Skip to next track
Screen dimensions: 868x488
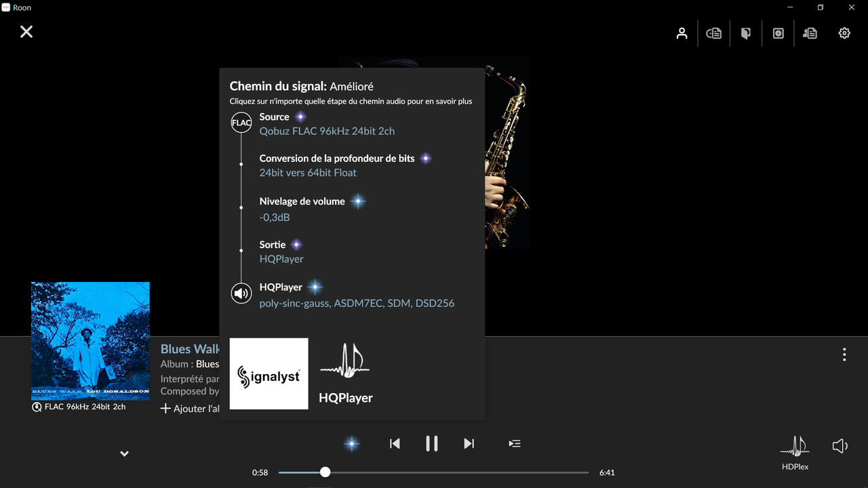[469, 443]
